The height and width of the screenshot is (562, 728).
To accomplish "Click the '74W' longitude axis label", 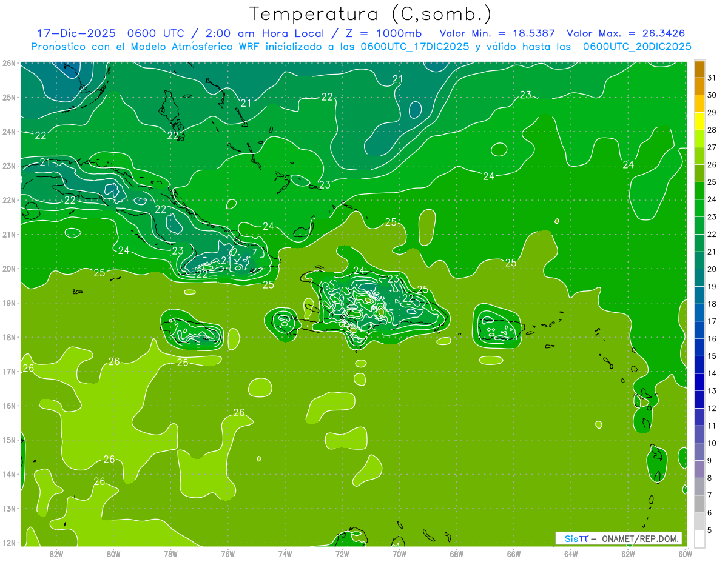I will [285, 554].
